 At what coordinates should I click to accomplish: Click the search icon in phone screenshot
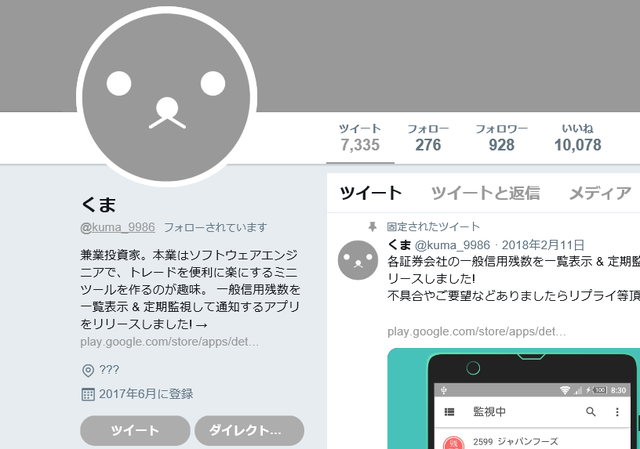591,412
